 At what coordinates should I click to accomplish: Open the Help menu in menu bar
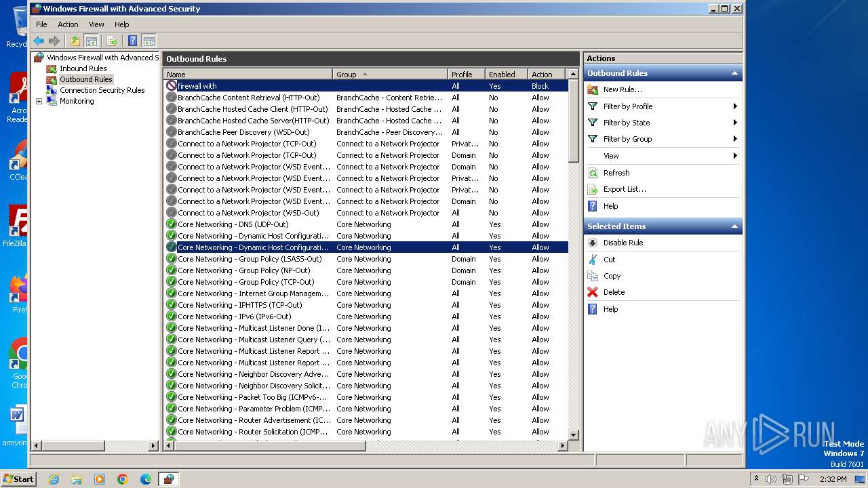(121, 24)
